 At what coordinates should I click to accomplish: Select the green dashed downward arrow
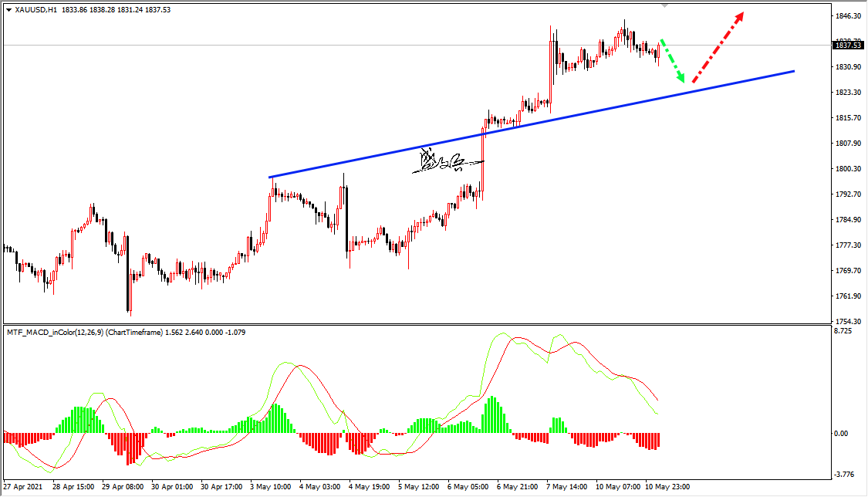click(x=673, y=61)
